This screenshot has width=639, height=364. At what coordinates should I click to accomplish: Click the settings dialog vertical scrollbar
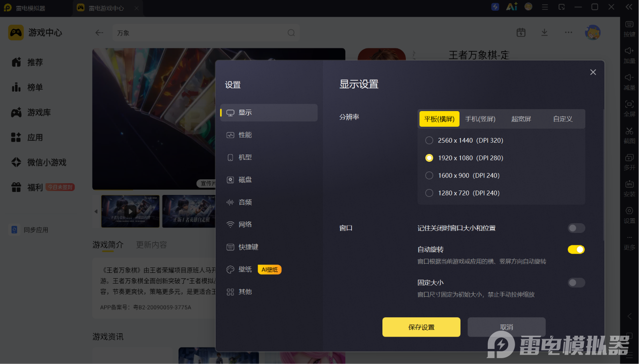pyautogui.click(x=603, y=175)
